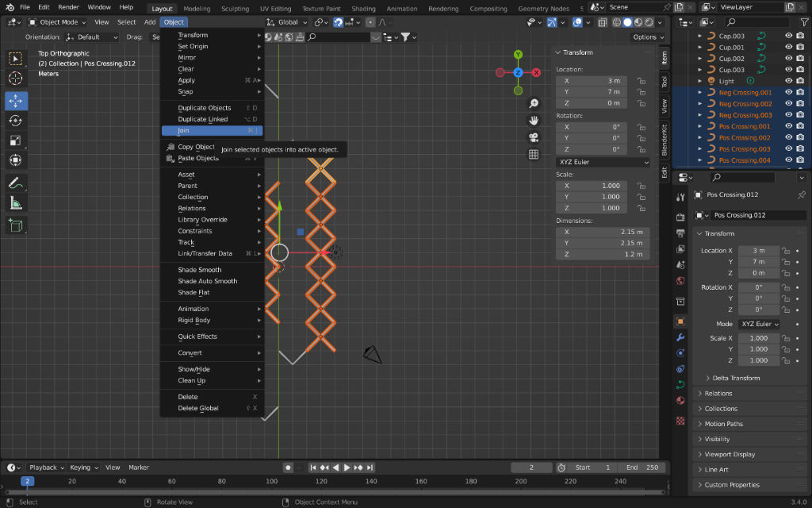Toggle camera view icon in viewport
The height and width of the screenshot is (508, 812).
pos(534,137)
